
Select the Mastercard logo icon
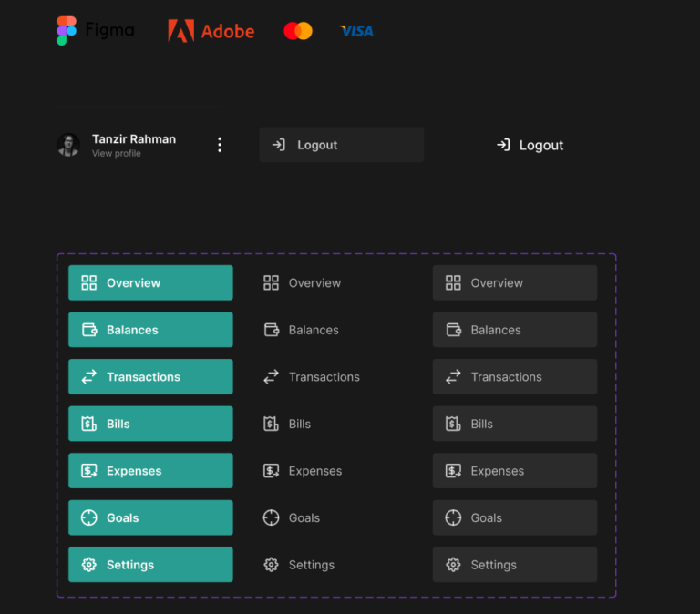(298, 31)
